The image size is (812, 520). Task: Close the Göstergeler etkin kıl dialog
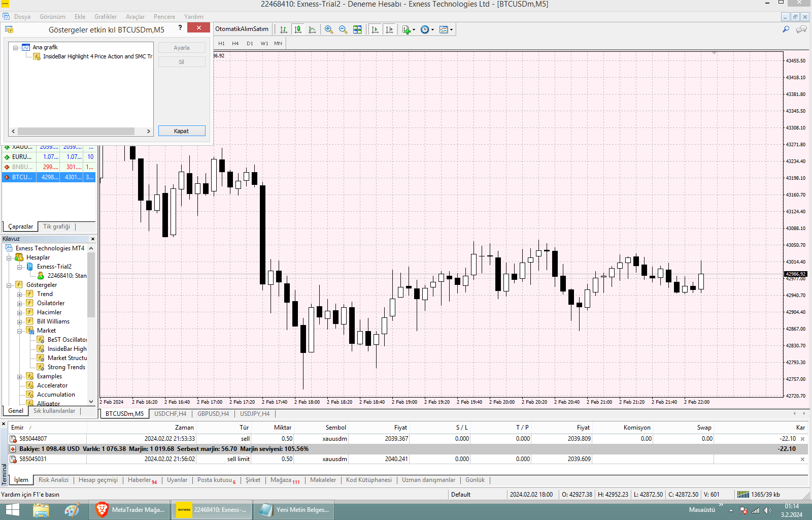pyautogui.click(x=199, y=28)
